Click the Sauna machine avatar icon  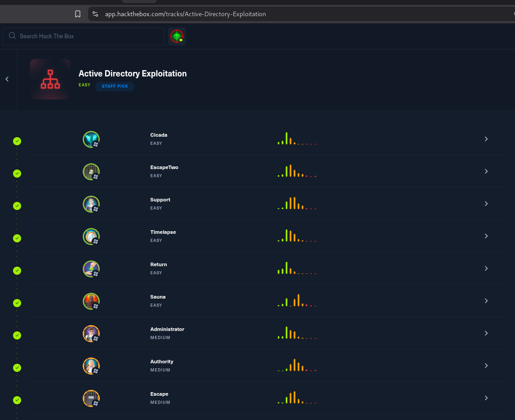(91, 301)
